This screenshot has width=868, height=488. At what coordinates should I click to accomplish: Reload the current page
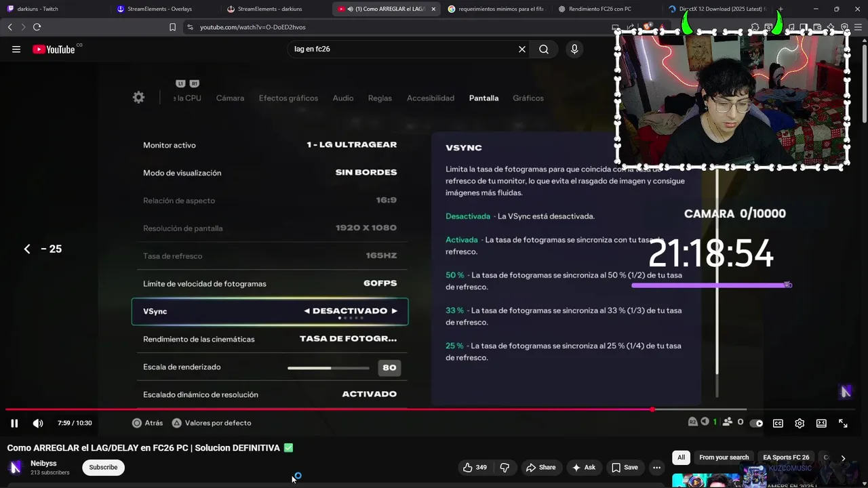[37, 27]
